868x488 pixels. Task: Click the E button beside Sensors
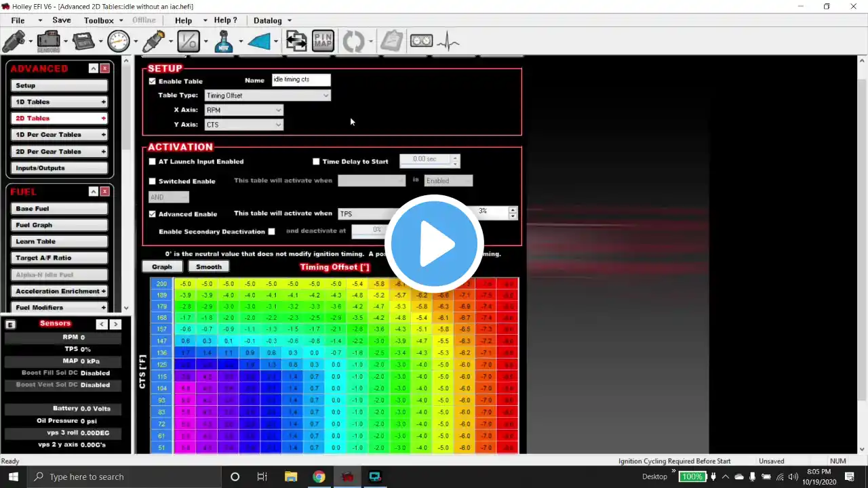coord(10,325)
